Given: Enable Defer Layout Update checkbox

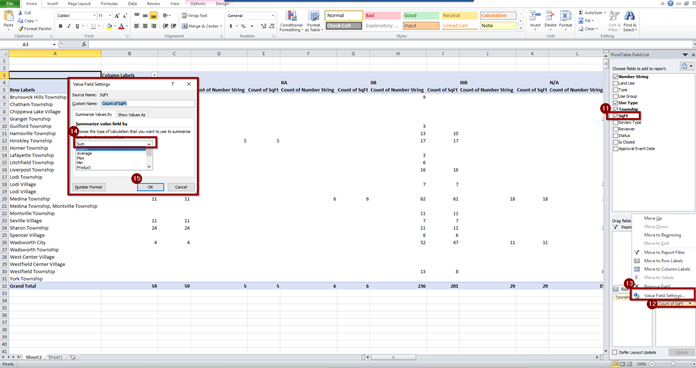Looking at the screenshot, I should click(x=615, y=352).
